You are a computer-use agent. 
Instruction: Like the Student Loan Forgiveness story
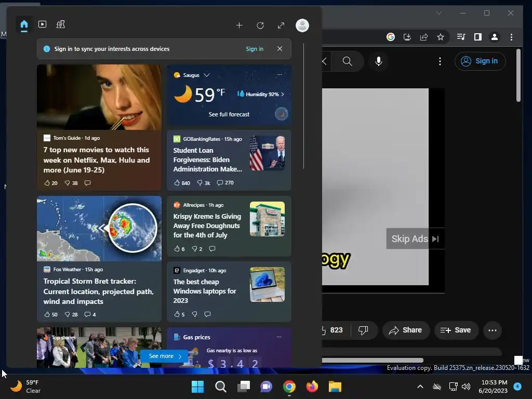click(182, 182)
